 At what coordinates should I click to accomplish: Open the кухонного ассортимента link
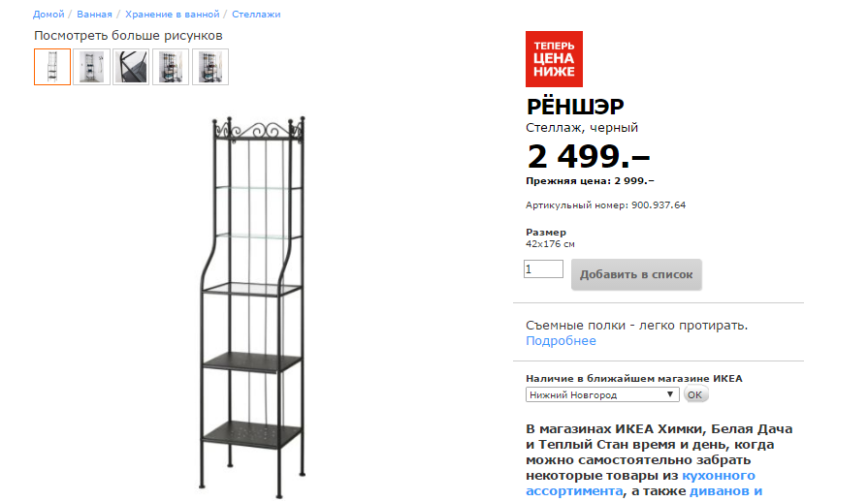coord(641,484)
